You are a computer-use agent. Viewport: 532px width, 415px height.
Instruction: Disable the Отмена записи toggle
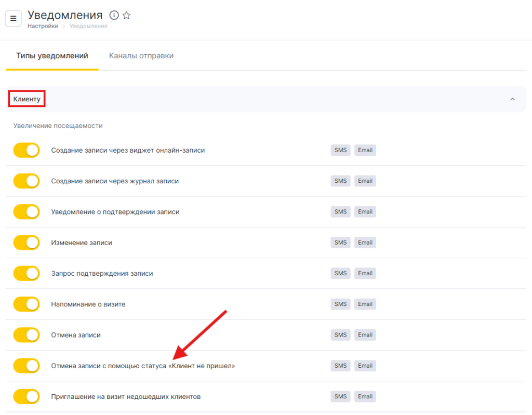coord(26,335)
